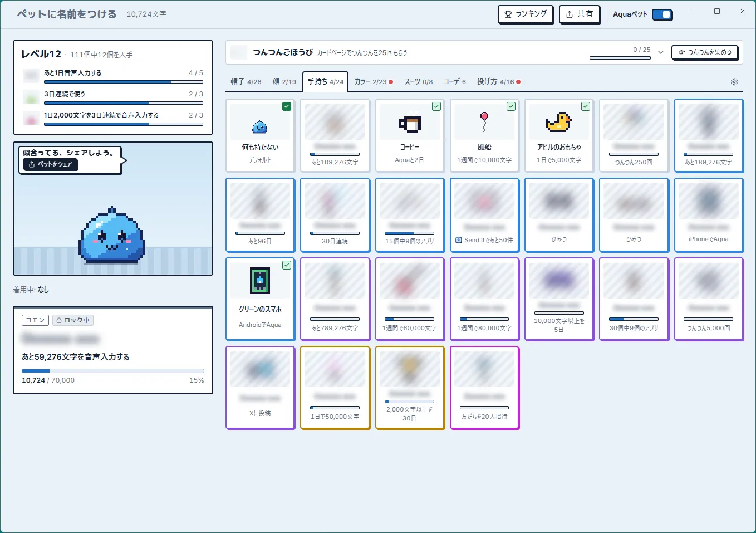Click the ロック中 lock badge

point(73,320)
